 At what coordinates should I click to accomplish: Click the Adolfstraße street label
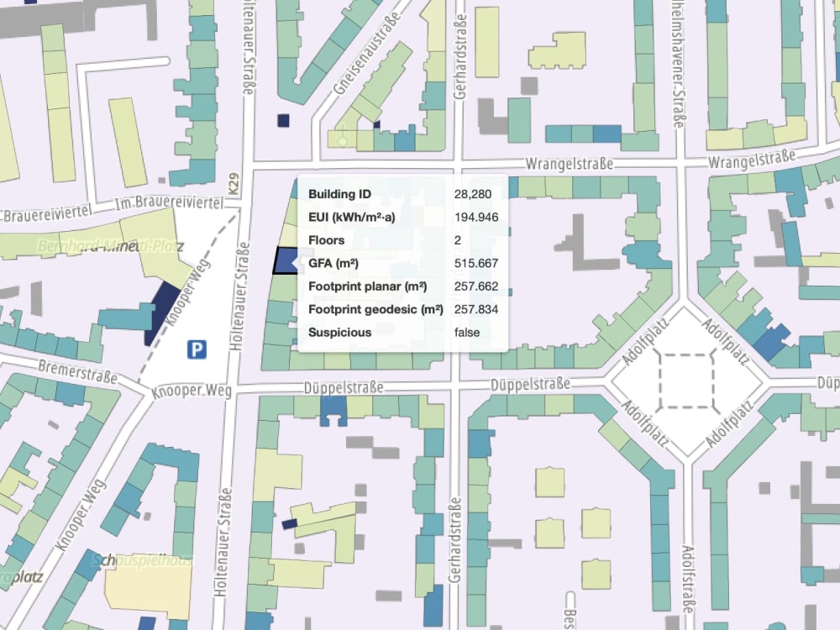pyautogui.click(x=689, y=579)
